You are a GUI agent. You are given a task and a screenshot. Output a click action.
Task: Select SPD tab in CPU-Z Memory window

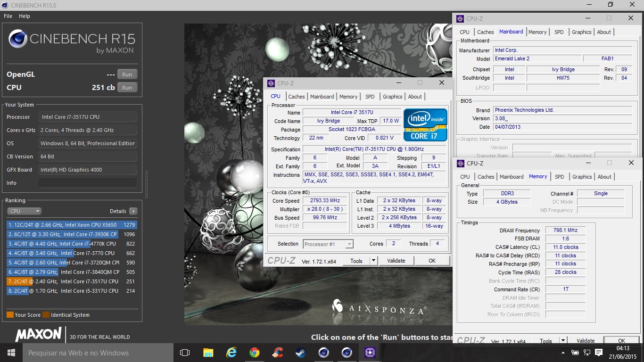(x=560, y=177)
